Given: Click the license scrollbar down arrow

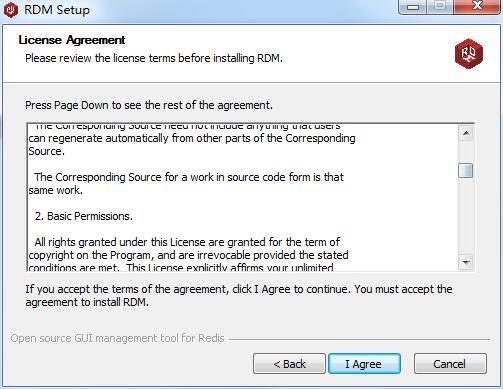Looking at the screenshot, I should pyautogui.click(x=466, y=262).
